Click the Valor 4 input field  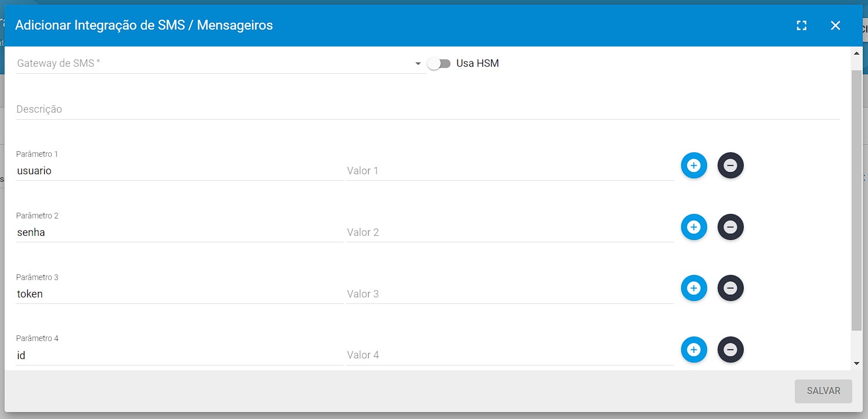[510, 355]
